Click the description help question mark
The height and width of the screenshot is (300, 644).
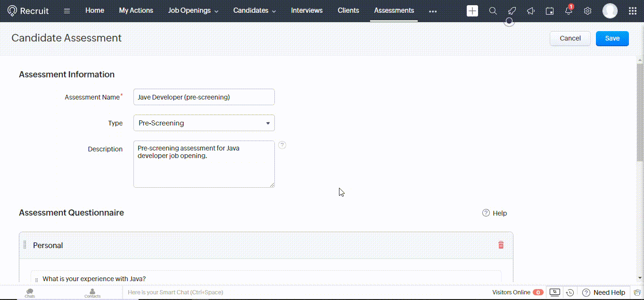(x=282, y=145)
